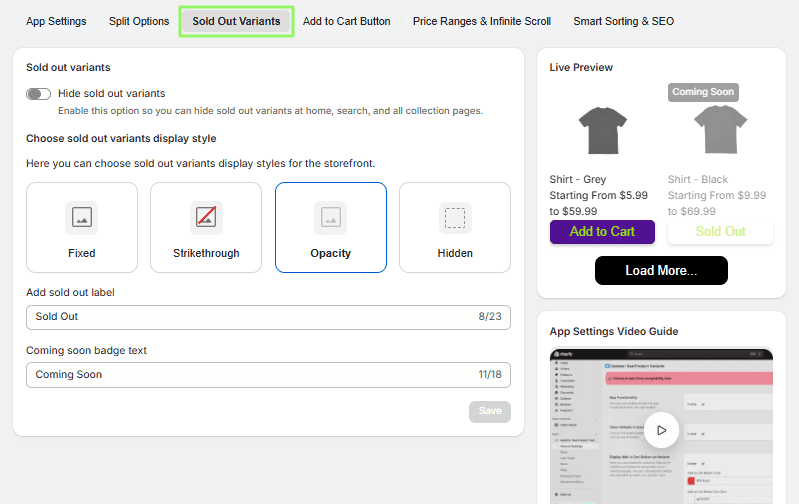Choose the Strikethrough display style card

206,227
